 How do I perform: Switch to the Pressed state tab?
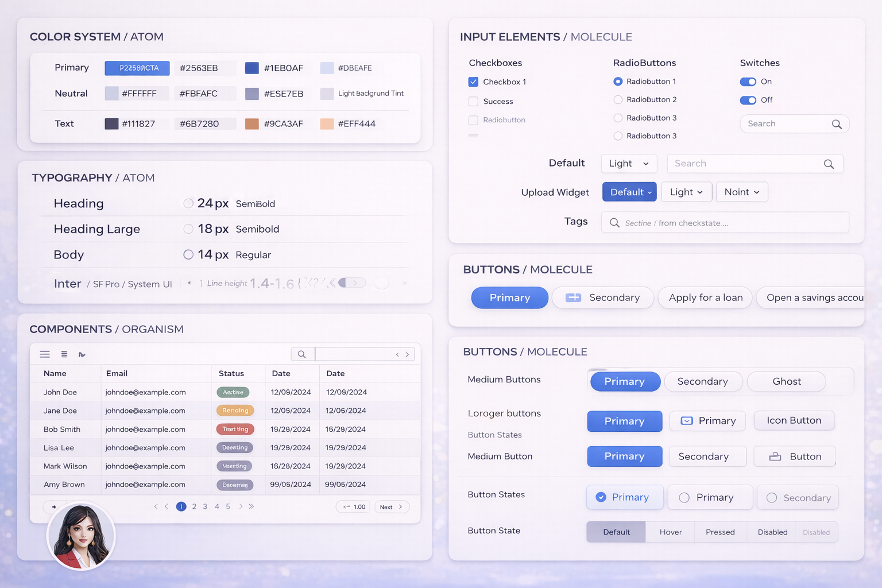click(720, 532)
